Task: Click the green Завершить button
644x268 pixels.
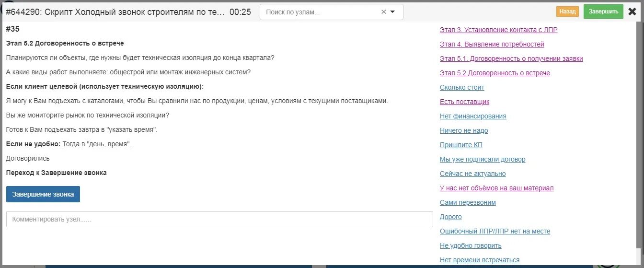Action: point(603,12)
